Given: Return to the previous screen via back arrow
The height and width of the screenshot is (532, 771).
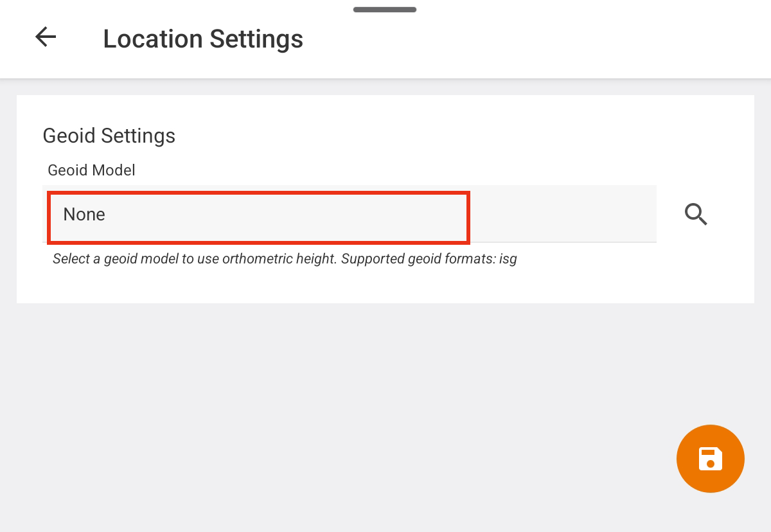Looking at the screenshot, I should tap(46, 37).
